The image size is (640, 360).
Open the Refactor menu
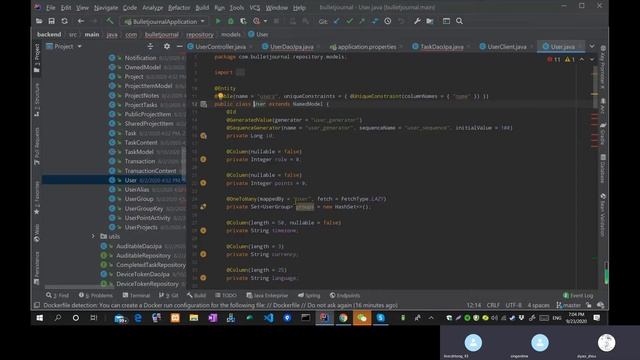coord(179,7)
